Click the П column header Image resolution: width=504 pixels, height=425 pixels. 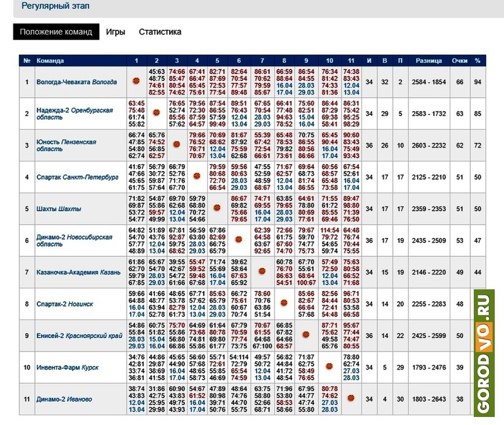[x=400, y=61]
